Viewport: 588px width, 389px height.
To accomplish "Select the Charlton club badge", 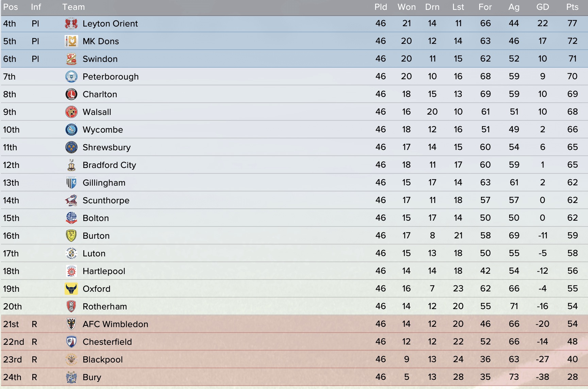I will (71, 94).
